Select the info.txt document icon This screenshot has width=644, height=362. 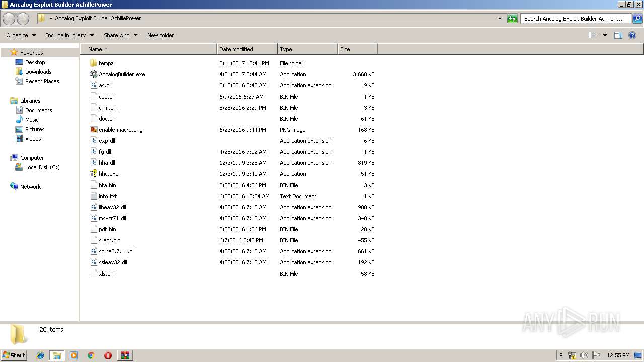point(93,196)
